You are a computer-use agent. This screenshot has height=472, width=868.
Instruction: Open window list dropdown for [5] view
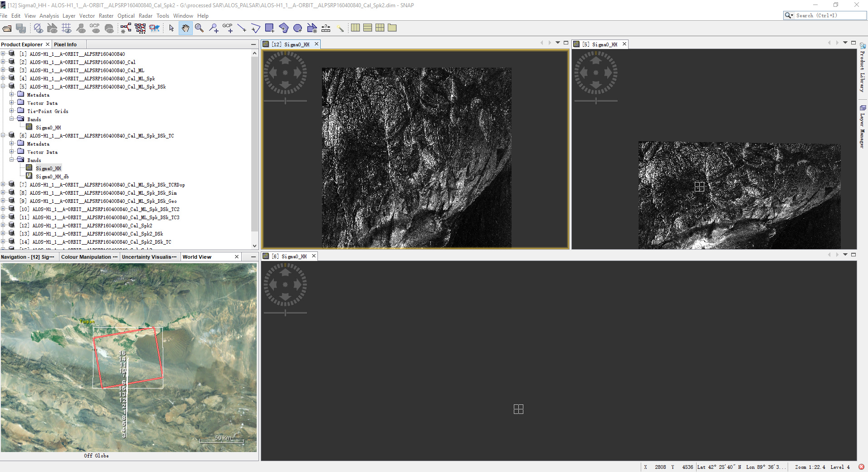click(x=845, y=43)
